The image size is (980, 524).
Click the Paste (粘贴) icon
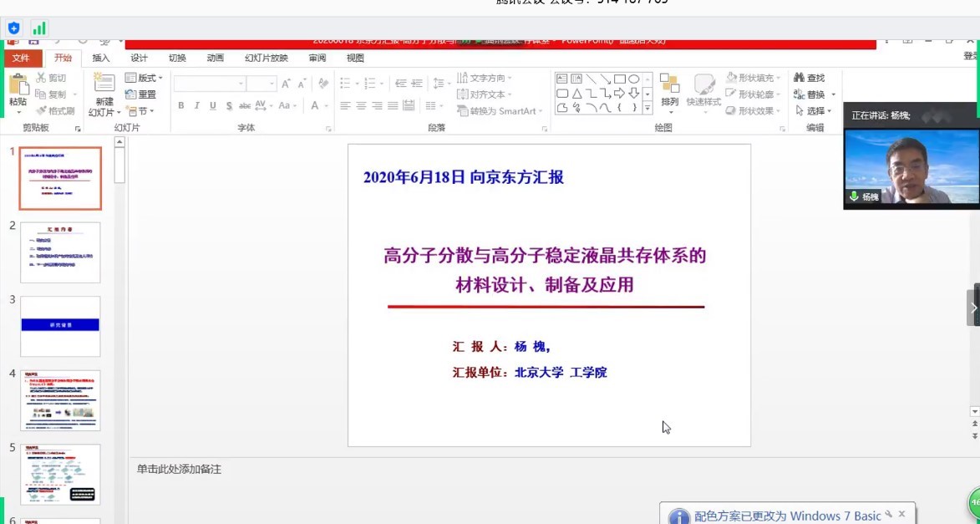click(18, 86)
